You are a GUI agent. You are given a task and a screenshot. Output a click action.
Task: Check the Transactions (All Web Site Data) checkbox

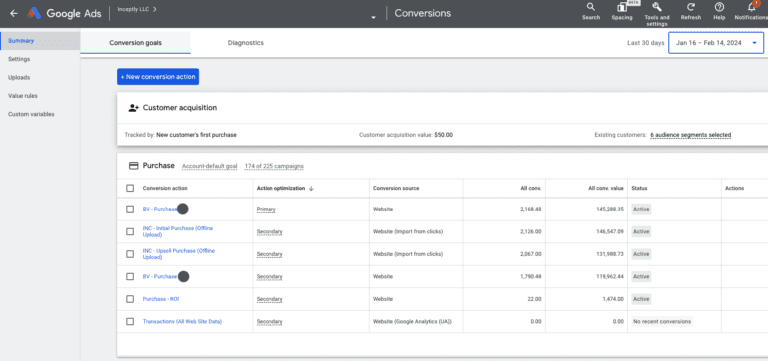(x=130, y=321)
